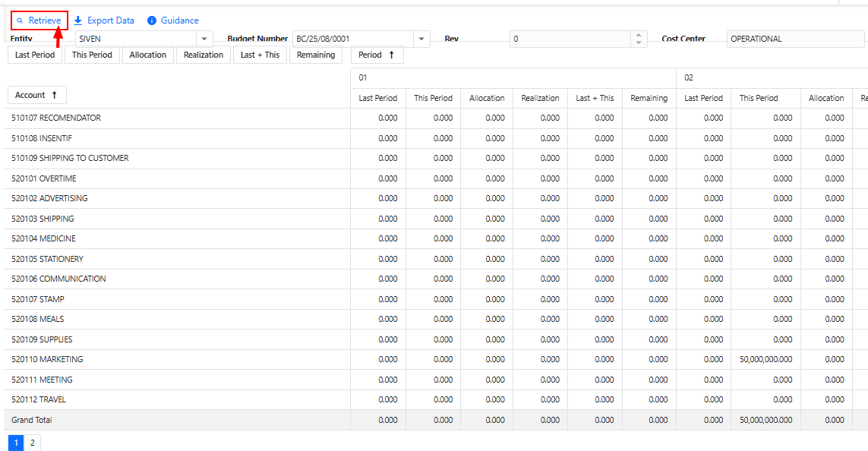Click This Period header under period 01
Viewport: 868px width, 451px height.
point(434,98)
